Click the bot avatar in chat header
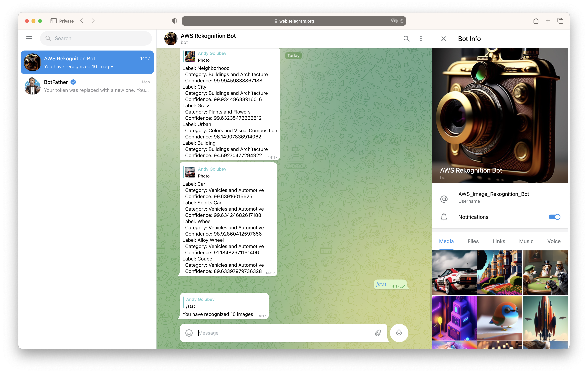The image size is (588, 373). pos(171,39)
